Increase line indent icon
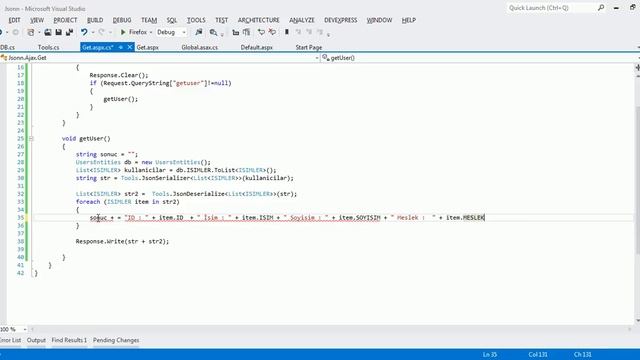640x360 pixels. 246,32
